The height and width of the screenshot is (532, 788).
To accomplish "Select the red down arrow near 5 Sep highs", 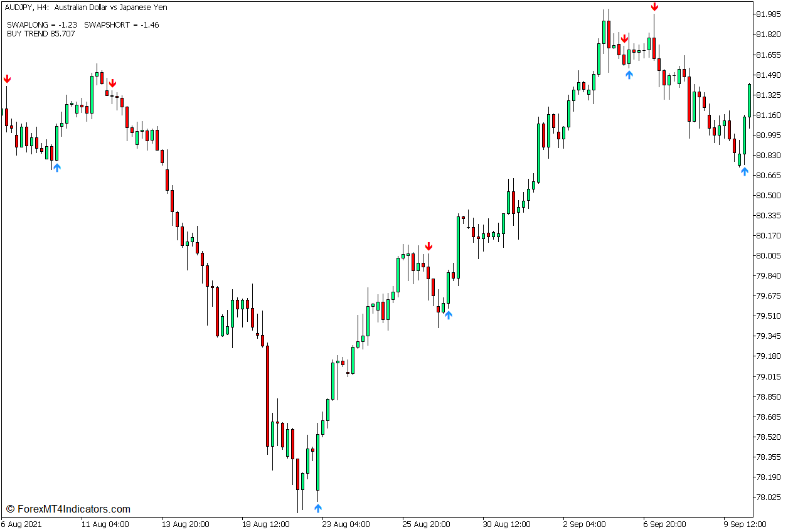I will pyautogui.click(x=625, y=38).
